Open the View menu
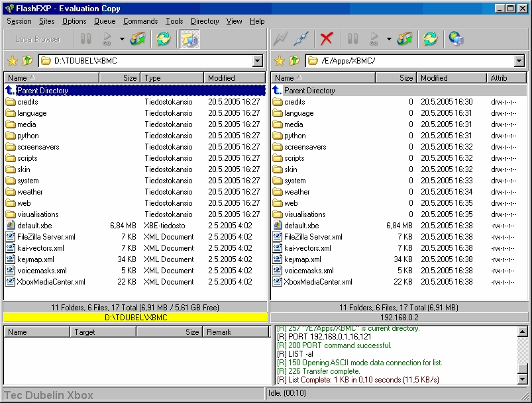Viewport: 532px width, 403px height. (x=234, y=21)
